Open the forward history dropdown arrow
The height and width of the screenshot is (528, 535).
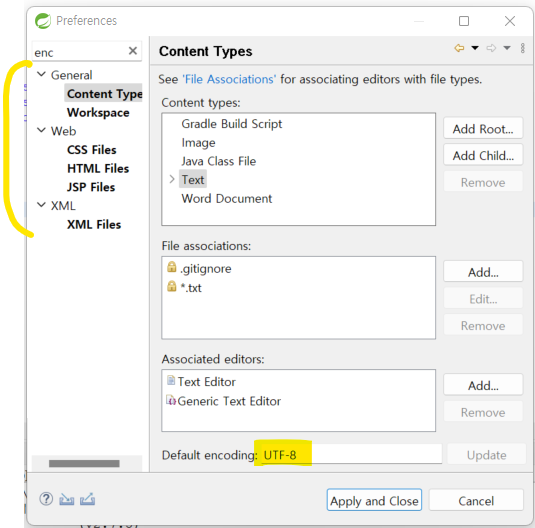507,48
